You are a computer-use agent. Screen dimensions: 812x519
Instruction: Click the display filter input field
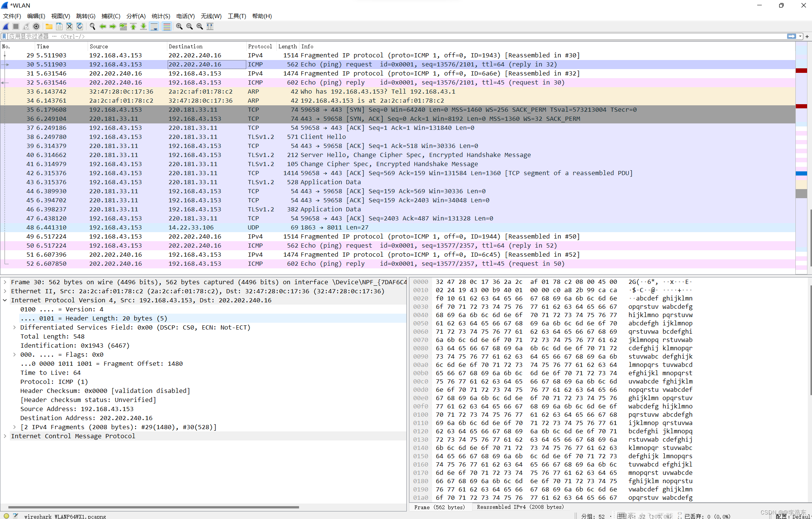pos(397,36)
